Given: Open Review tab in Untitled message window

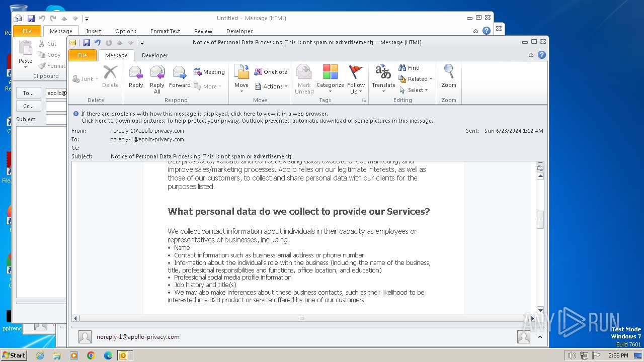Looking at the screenshot, I should [203, 31].
